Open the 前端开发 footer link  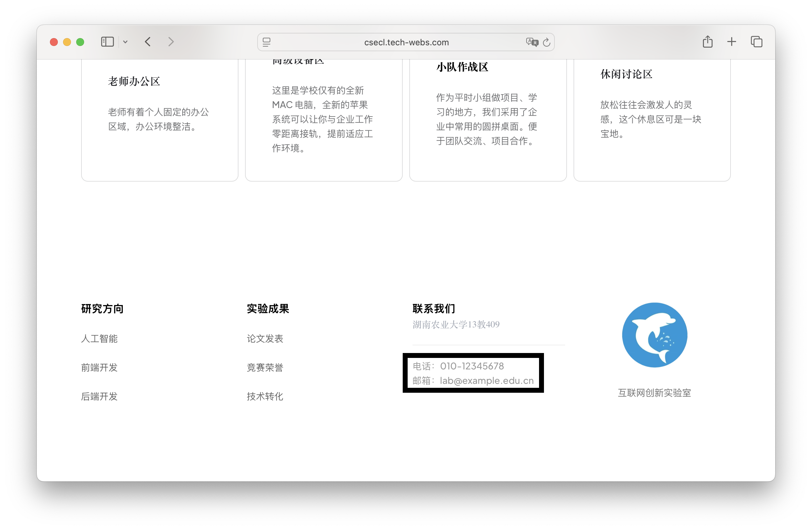(99, 368)
